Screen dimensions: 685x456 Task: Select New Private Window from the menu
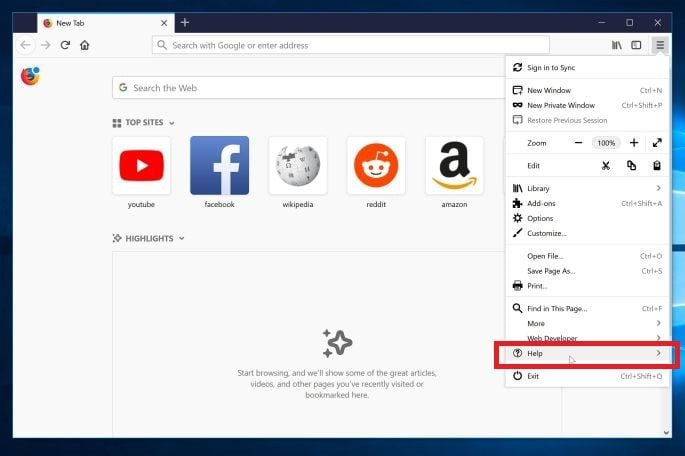click(587, 105)
